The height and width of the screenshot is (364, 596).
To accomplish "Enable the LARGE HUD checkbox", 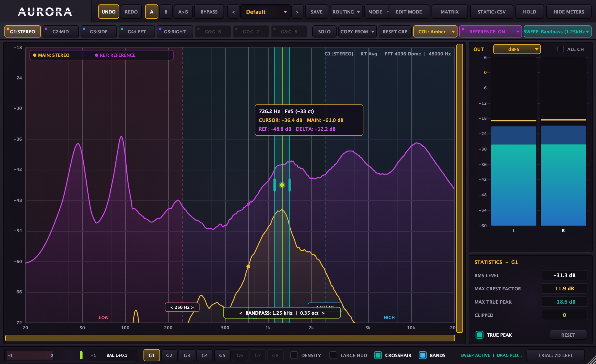I will (333, 355).
